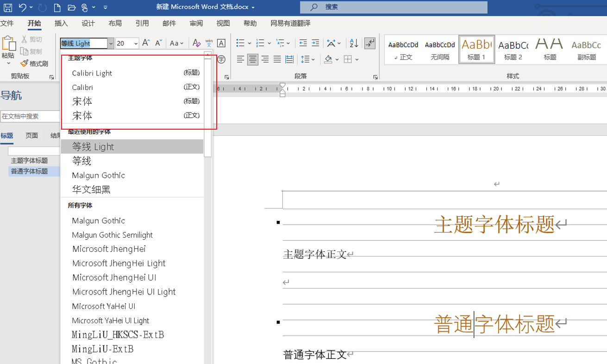Open the Font dialog launcher
The image size is (607, 364).
point(227,77)
